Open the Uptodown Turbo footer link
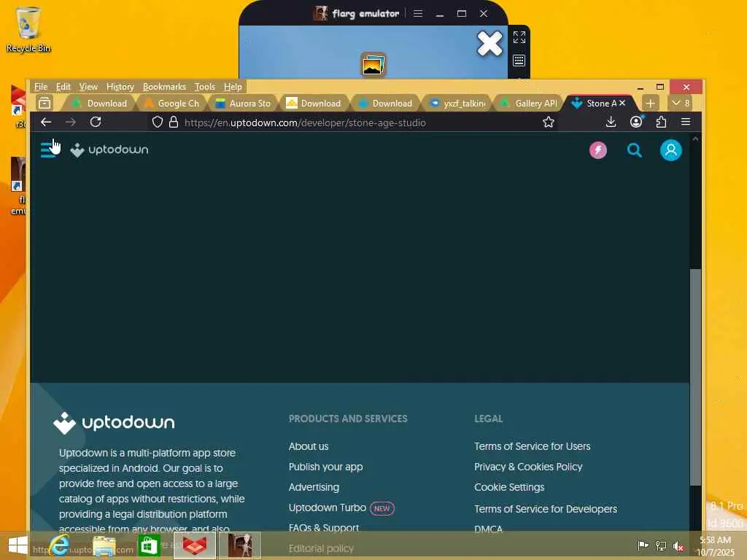 coord(328,507)
